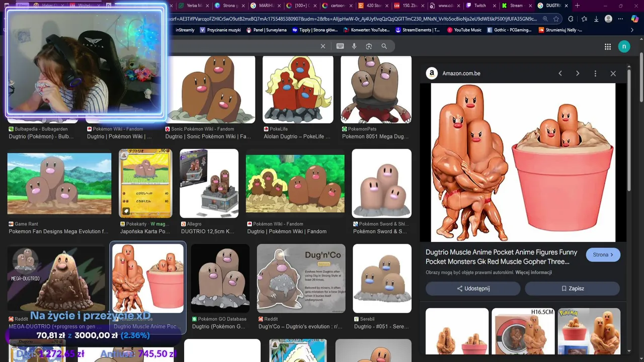Open Mega Dugtrio PokemonPets thumbnail
The height and width of the screenshot is (362, 644).
(376, 89)
